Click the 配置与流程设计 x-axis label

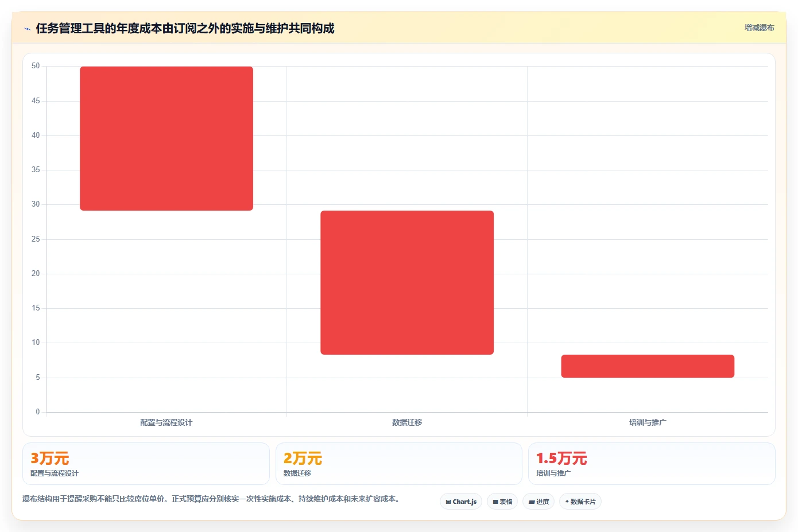coord(166,422)
